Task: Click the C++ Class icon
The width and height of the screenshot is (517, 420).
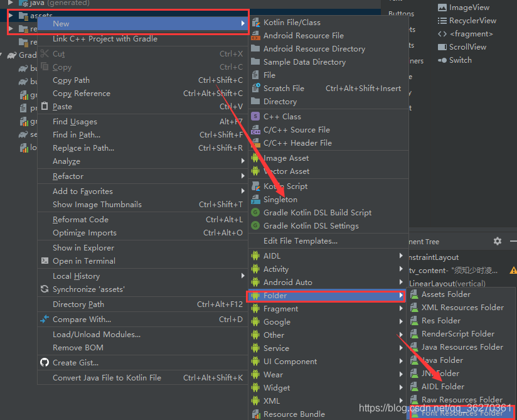Action: [x=255, y=117]
